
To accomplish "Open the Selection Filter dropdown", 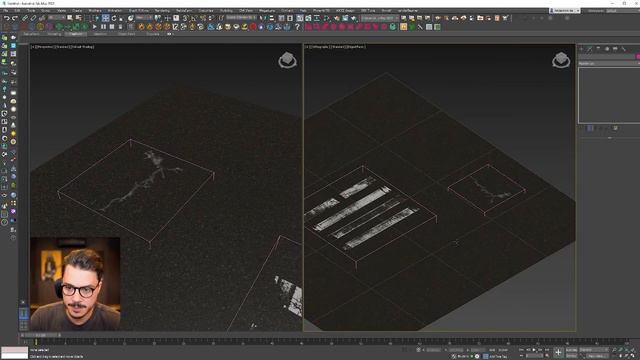I will [57, 18].
